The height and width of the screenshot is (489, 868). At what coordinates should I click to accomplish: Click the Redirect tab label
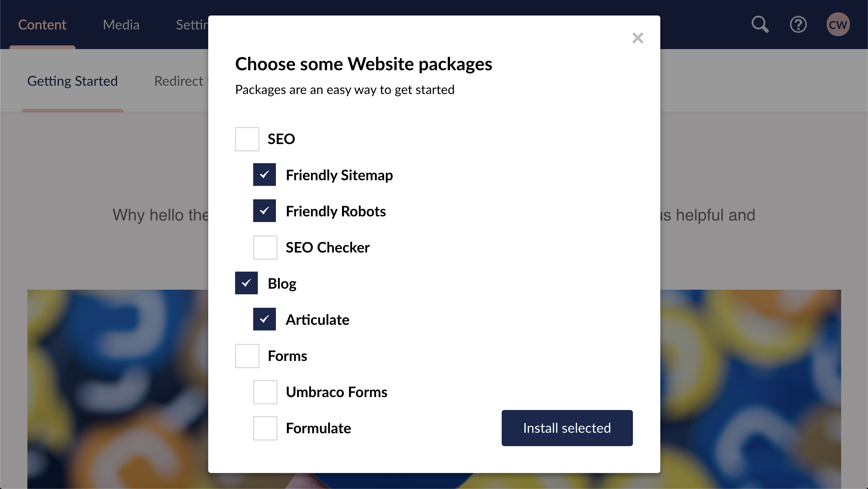tap(179, 80)
